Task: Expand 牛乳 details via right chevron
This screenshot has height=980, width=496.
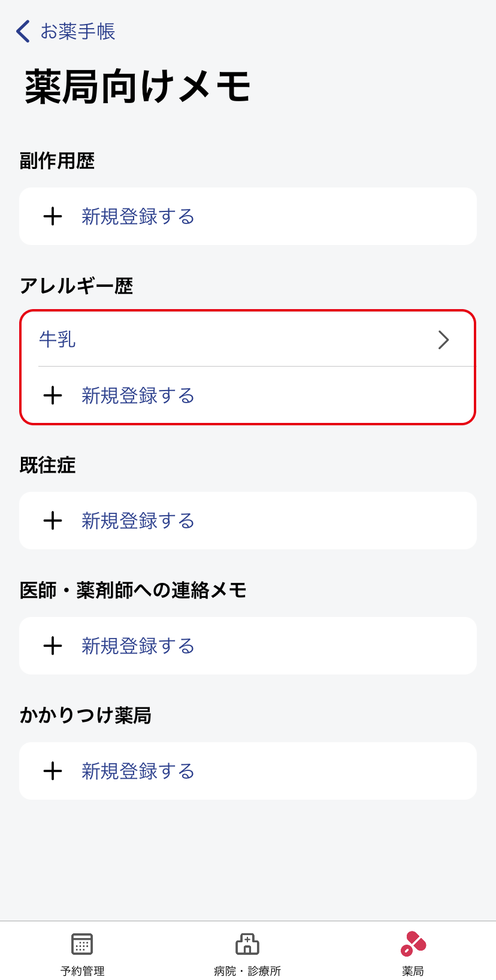Action: tap(443, 340)
